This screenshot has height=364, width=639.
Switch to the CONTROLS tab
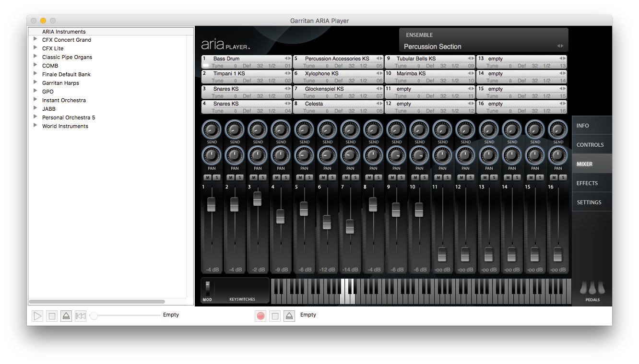point(592,145)
